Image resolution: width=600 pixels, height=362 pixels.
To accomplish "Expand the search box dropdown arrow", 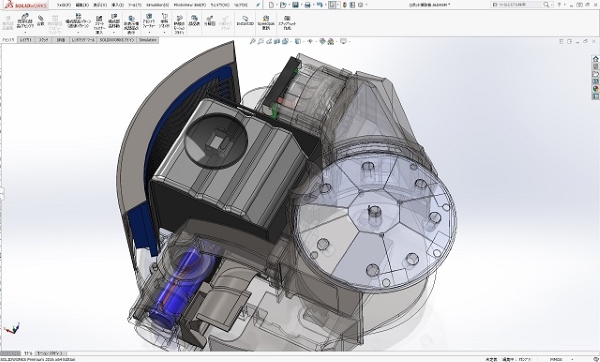I will point(551,5).
